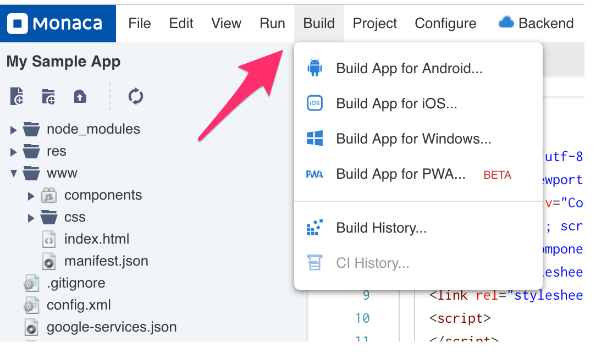Expand the components folder arrow

point(31,196)
